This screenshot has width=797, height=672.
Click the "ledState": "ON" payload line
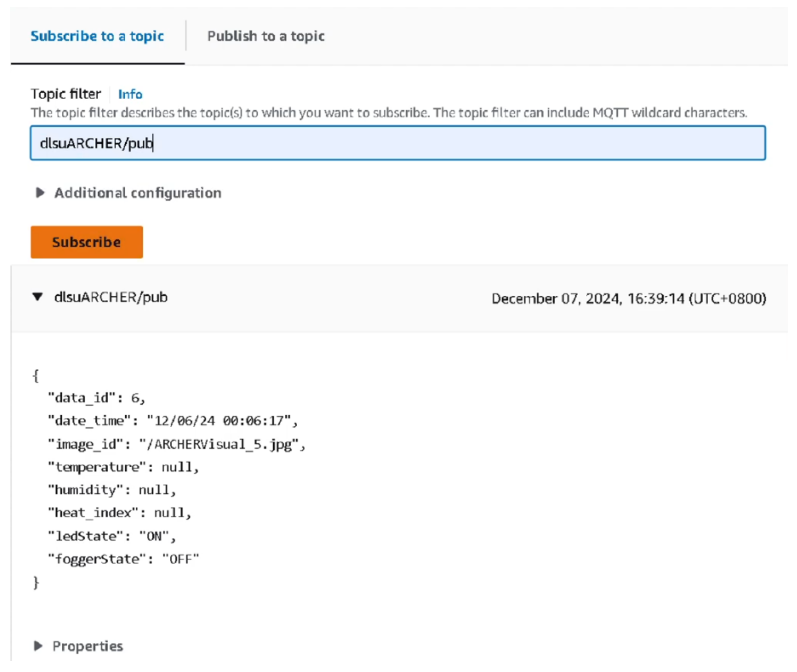(x=111, y=536)
